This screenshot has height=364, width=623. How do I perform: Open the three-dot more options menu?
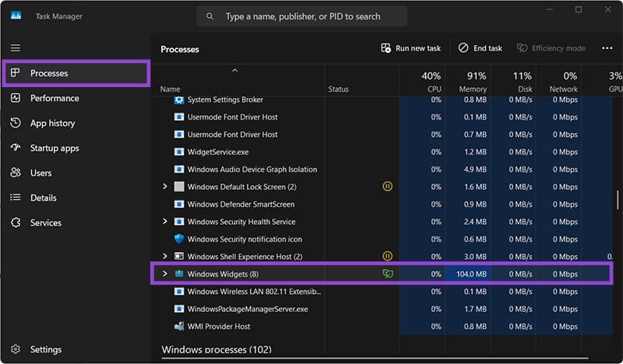(607, 48)
